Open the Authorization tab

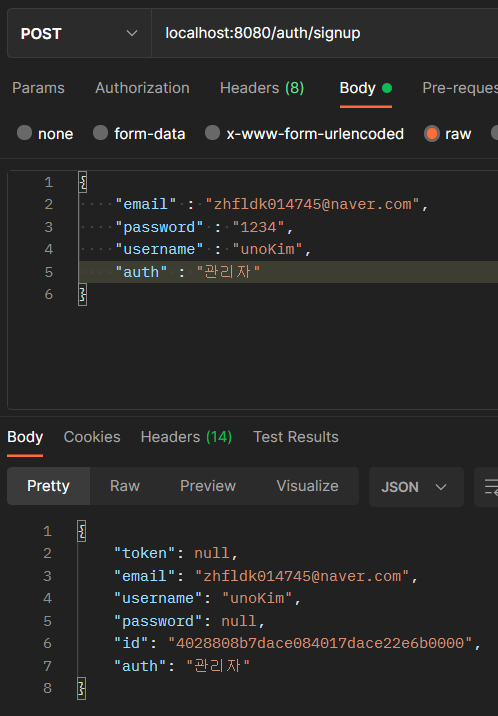(142, 88)
